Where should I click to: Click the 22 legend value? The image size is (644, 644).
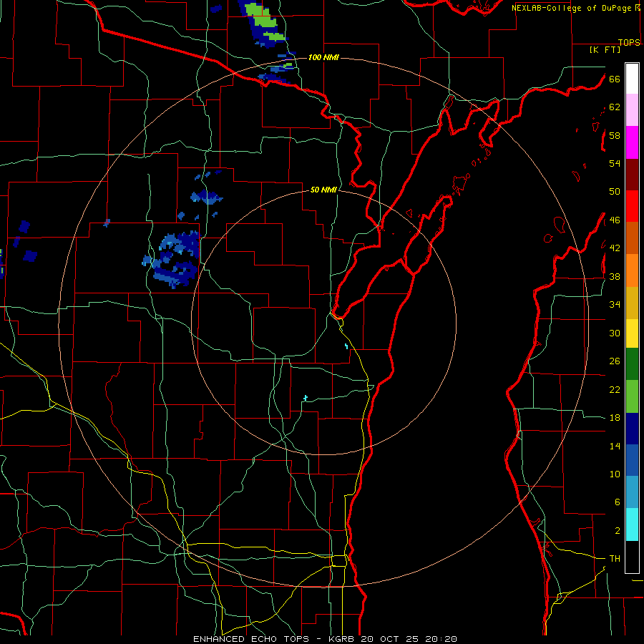coord(615,389)
